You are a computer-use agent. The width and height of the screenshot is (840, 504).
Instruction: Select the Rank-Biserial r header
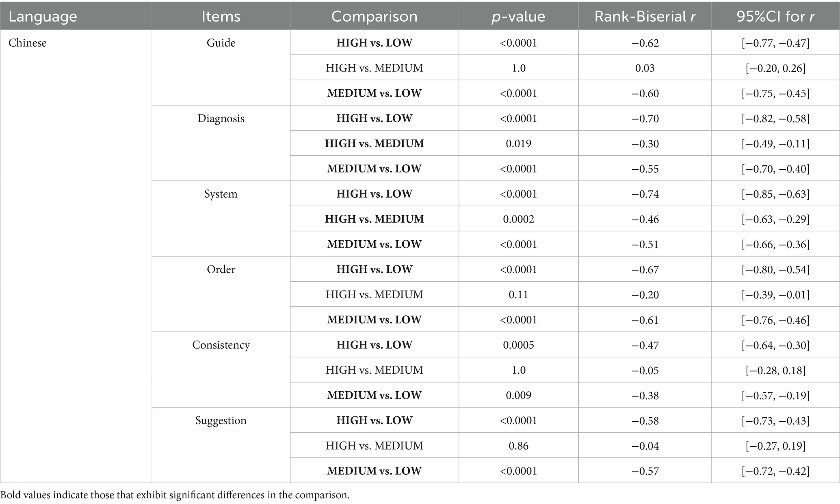click(645, 17)
